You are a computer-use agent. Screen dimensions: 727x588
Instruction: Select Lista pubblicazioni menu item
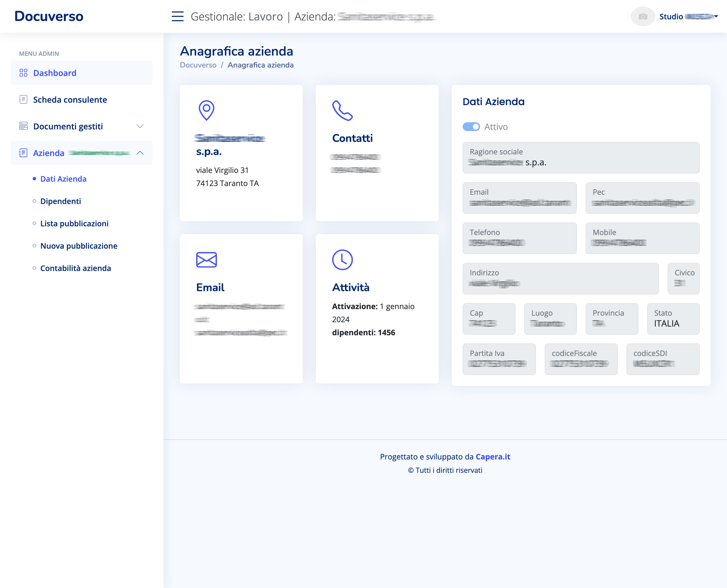[x=74, y=224]
